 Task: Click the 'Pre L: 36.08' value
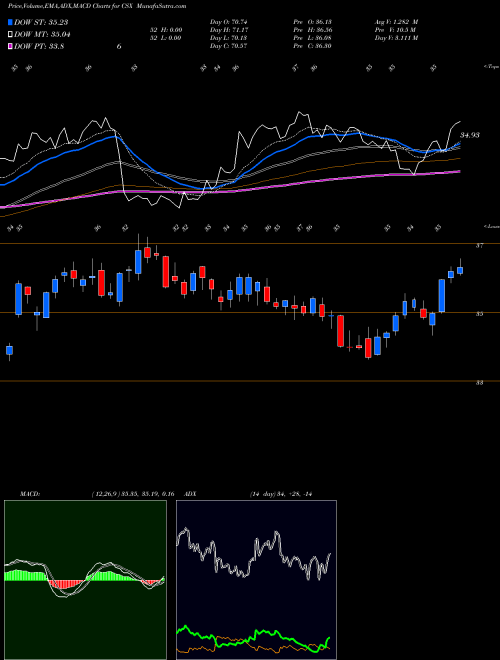click(x=312, y=38)
